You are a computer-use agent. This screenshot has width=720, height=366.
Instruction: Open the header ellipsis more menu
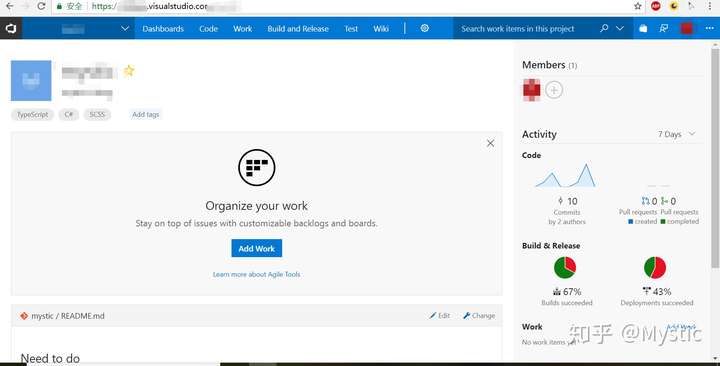pyautogui.click(x=709, y=28)
